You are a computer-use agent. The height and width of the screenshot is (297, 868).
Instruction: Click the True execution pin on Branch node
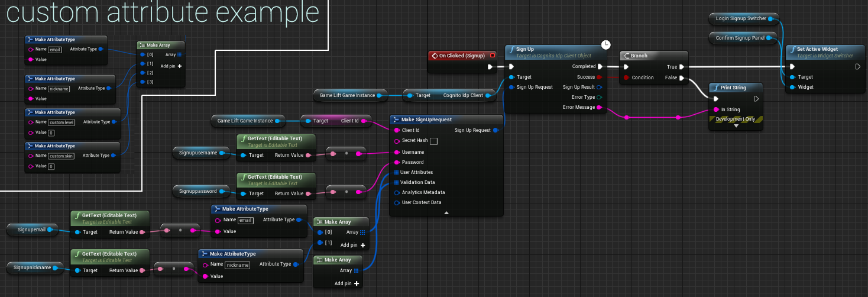point(682,67)
